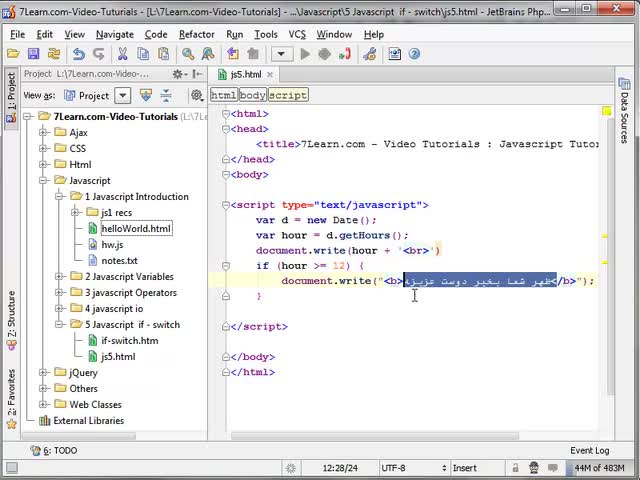
Task: Click the Replace toolbar icon
Action: point(208,54)
